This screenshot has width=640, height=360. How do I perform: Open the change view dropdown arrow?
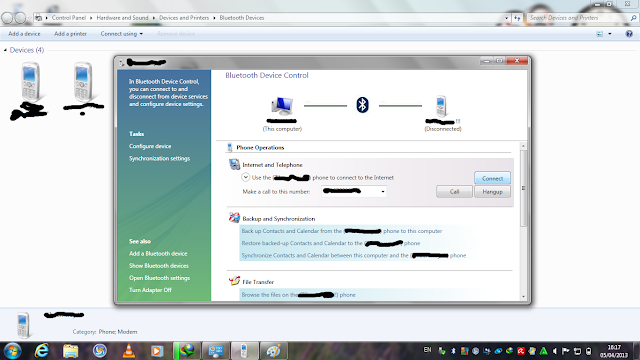[610, 34]
